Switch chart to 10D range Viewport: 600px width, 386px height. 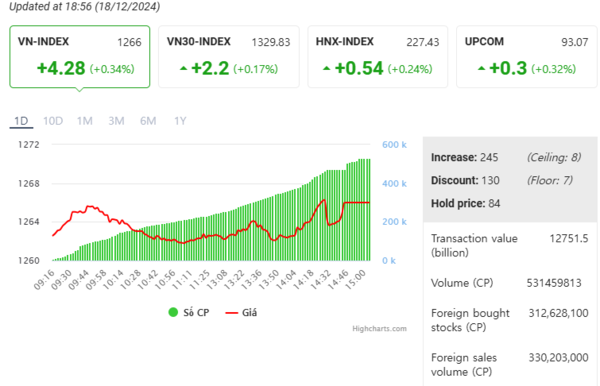53,121
